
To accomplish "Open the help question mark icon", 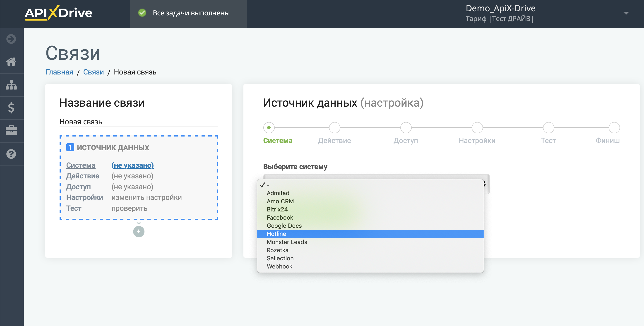I will click(11, 154).
